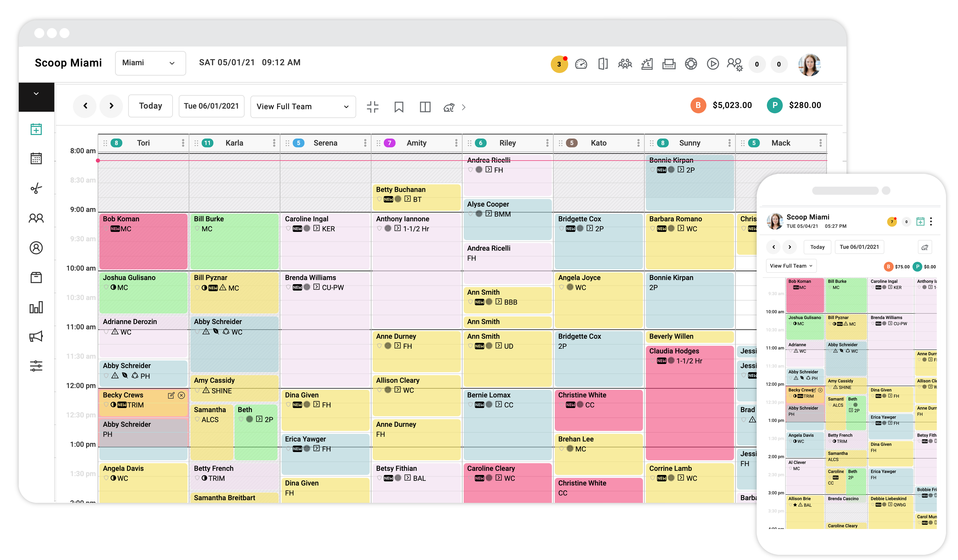
Task: Open the three-dot menu on Riley's column
Action: pos(547,143)
